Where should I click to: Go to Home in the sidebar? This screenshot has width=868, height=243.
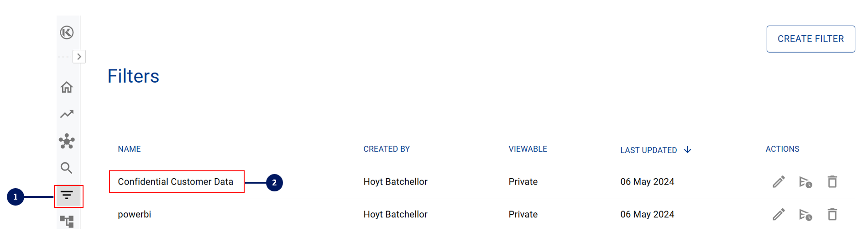click(x=67, y=87)
